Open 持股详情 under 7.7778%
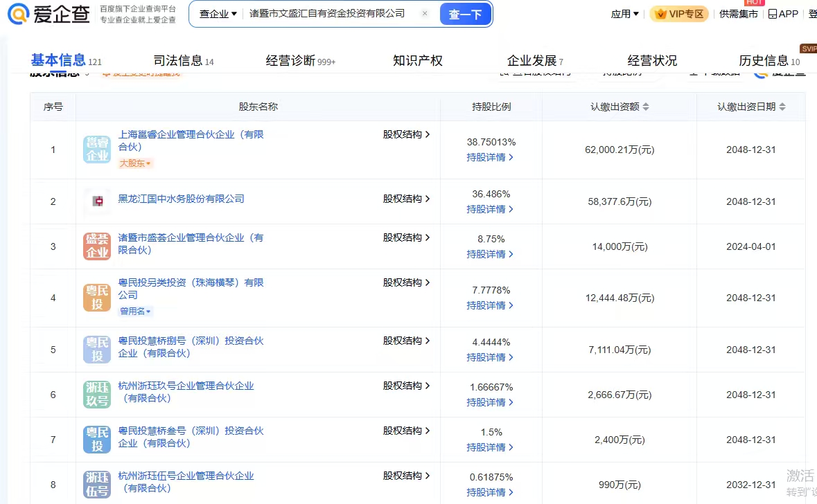Screen dimensions: 817x504 click(490, 305)
